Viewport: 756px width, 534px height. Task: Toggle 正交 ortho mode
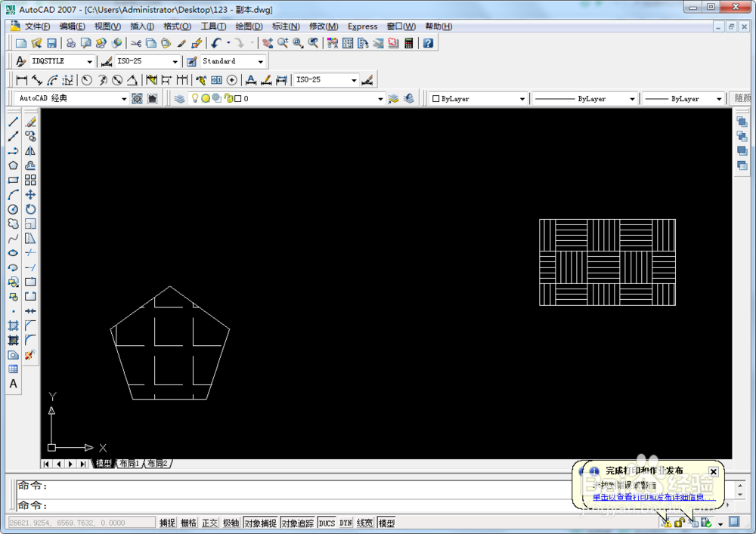click(x=209, y=523)
